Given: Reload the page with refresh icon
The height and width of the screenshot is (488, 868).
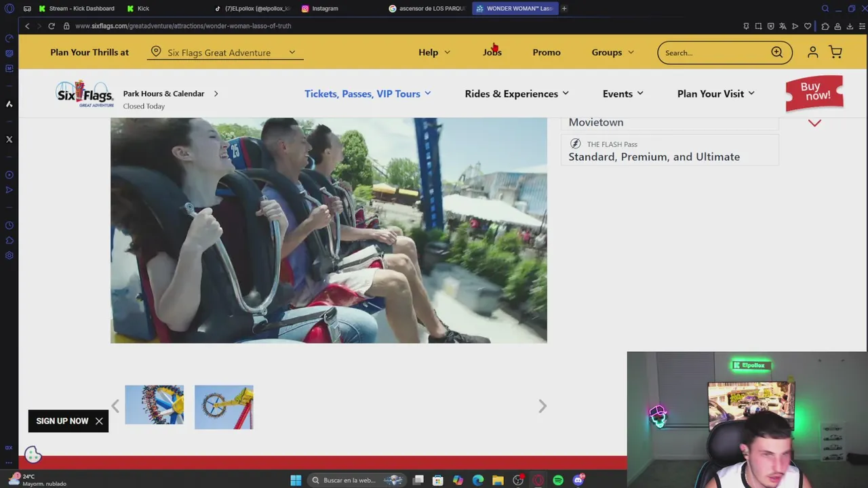Looking at the screenshot, I should click(x=51, y=26).
